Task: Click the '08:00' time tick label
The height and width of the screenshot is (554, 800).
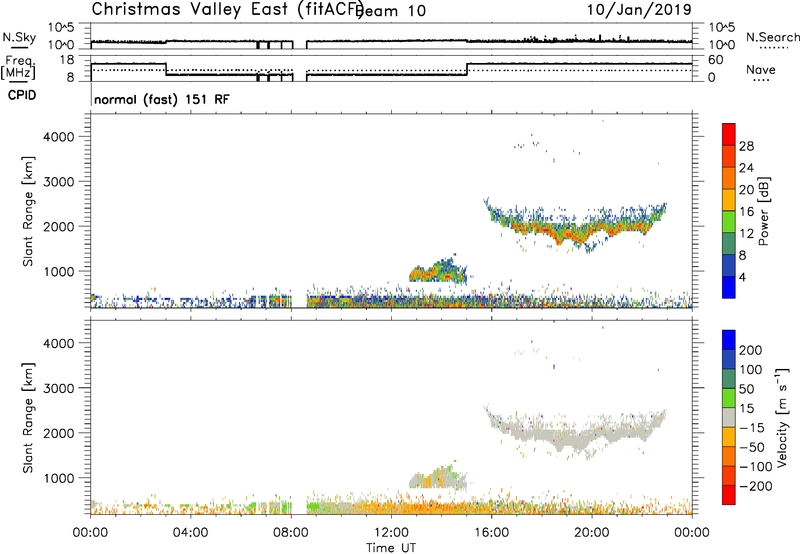Action: click(291, 533)
